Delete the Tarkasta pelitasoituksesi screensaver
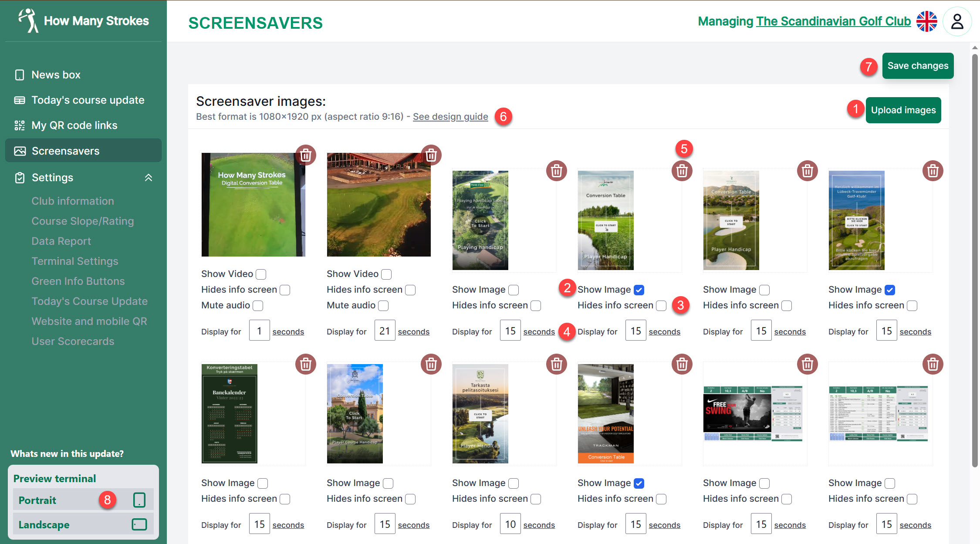Screen dimensions: 980x544 coord(557,364)
